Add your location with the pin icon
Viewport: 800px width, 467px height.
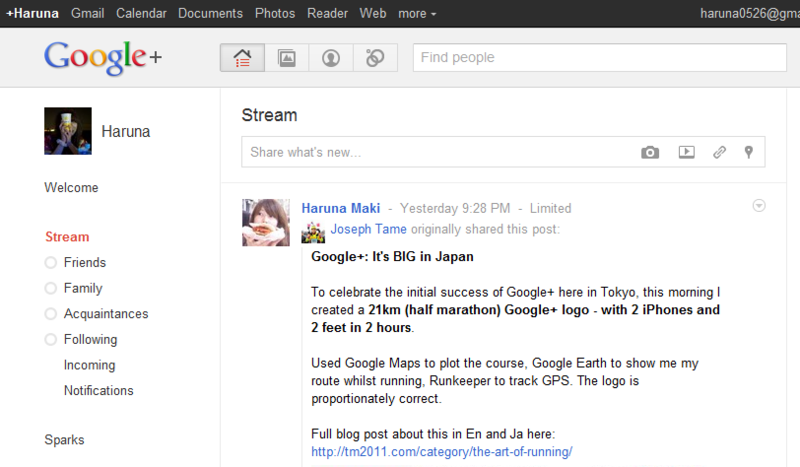[x=748, y=152]
